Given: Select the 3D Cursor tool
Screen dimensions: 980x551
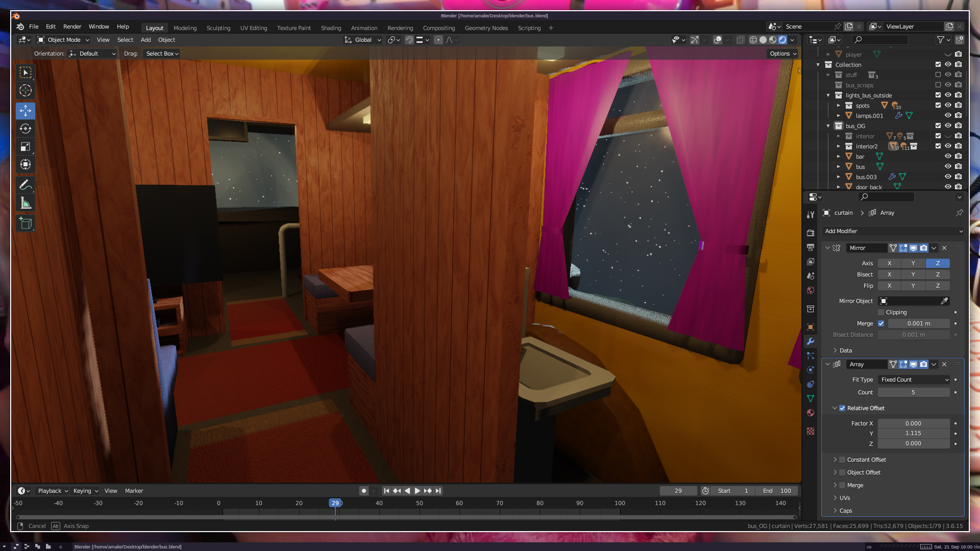Looking at the screenshot, I should coord(26,91).
